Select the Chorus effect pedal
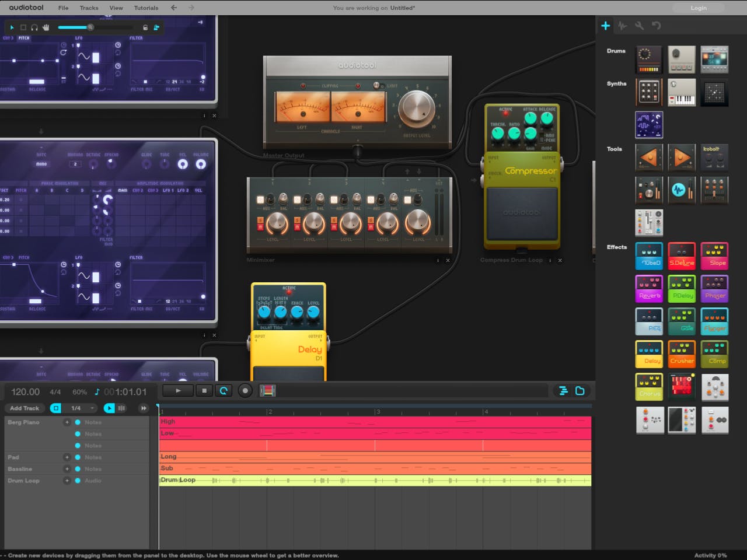The width and height of the screenshot is (747, 560). pyautogui.click(x=649, y=386)
